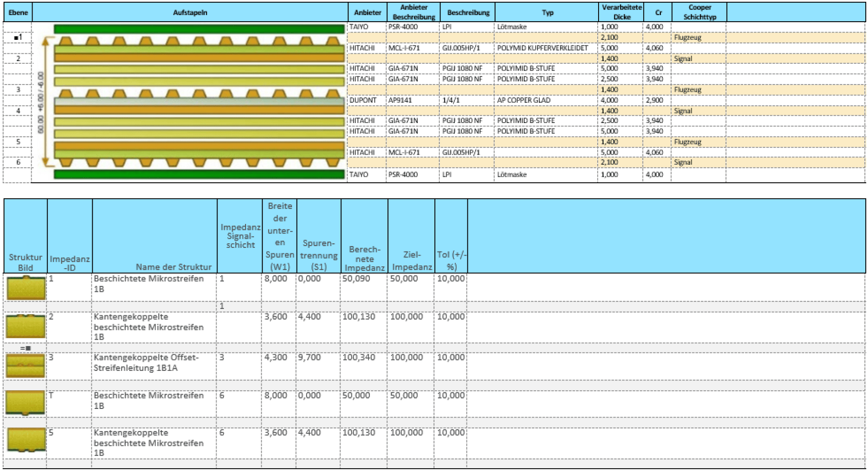The width and height of the screenshot is (868, 470).
Task: Open structure image thumbnail for impedance ID 2
Action: (26, 326)
